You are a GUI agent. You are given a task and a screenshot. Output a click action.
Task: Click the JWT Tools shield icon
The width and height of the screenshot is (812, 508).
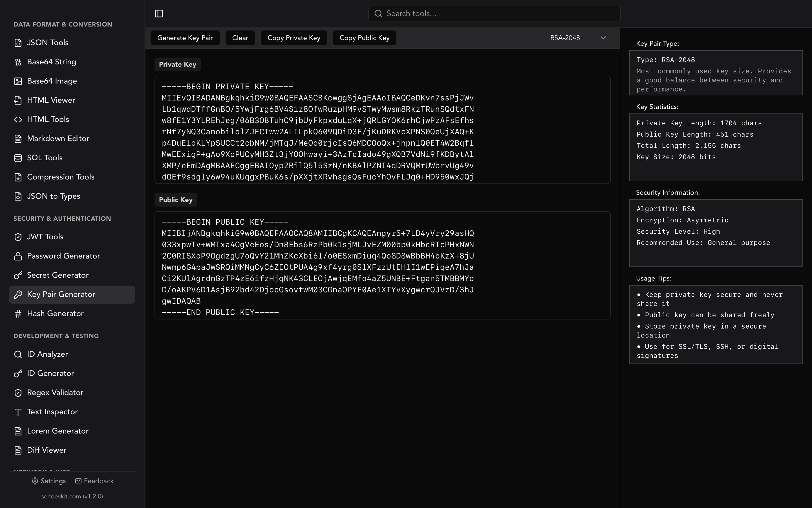click(x=18, y=237)
